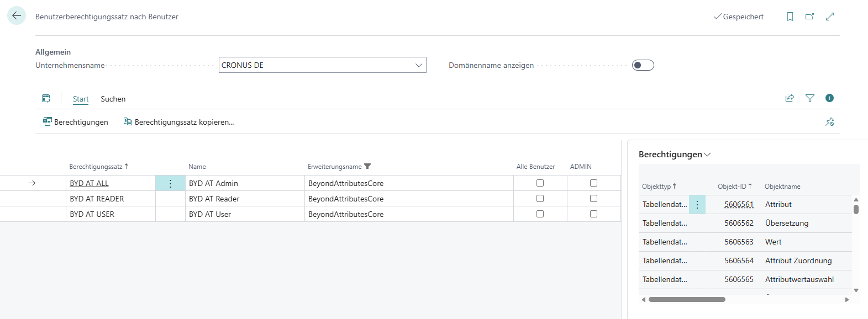Click the Alle Benutzer column header
Screen dimensions: 868x319
coord(536,166)
